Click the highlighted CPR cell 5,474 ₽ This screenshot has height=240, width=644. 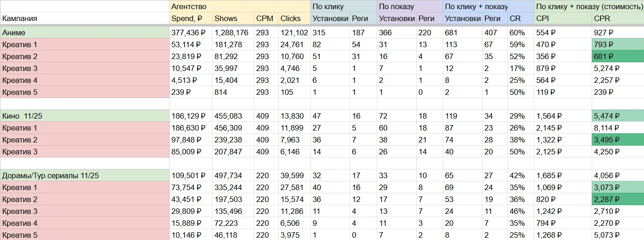coord(618,116)
